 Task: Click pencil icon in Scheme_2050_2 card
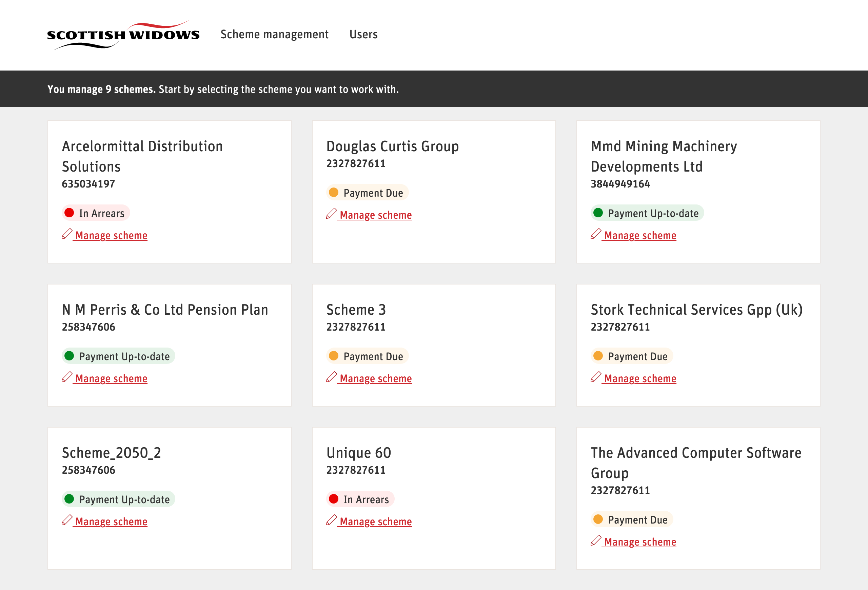[x=67, y=520]
